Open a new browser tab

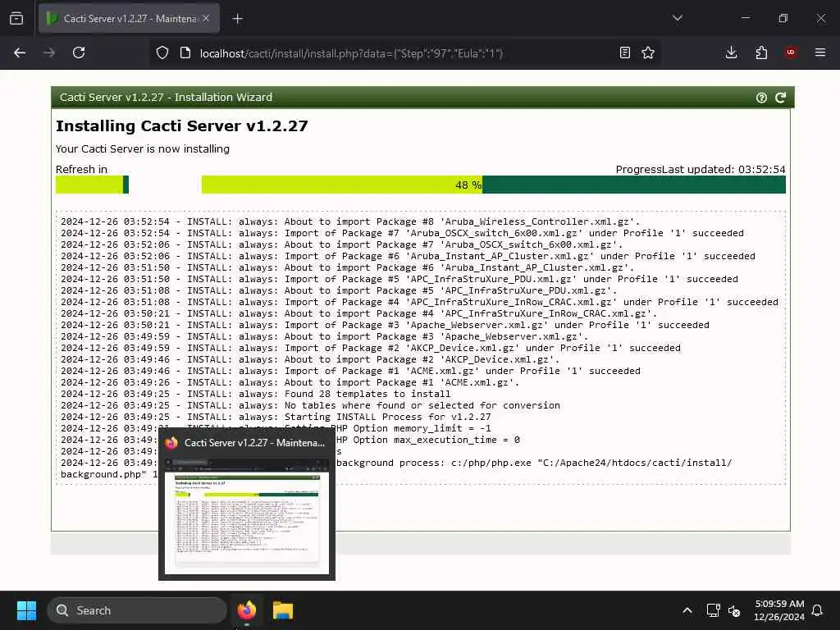(237, 19)
